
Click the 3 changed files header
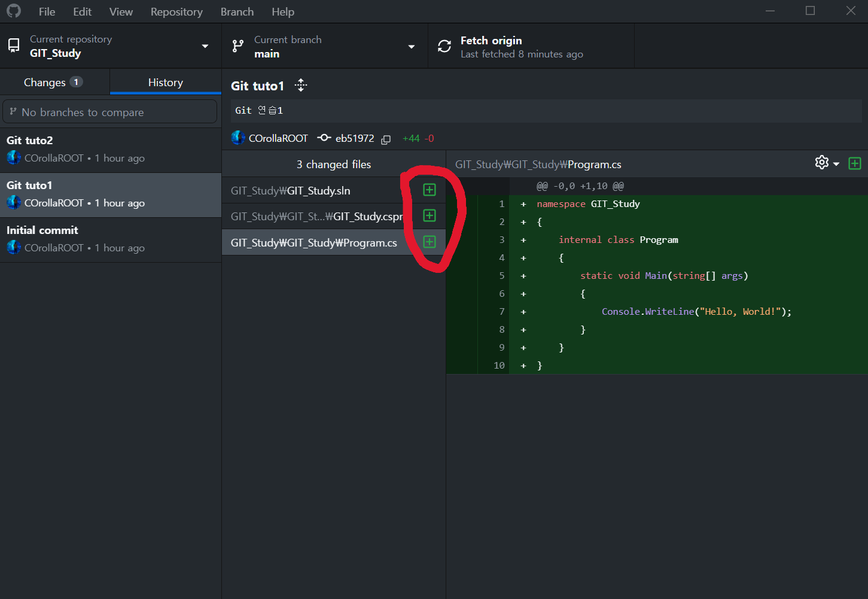click(334, 164)
